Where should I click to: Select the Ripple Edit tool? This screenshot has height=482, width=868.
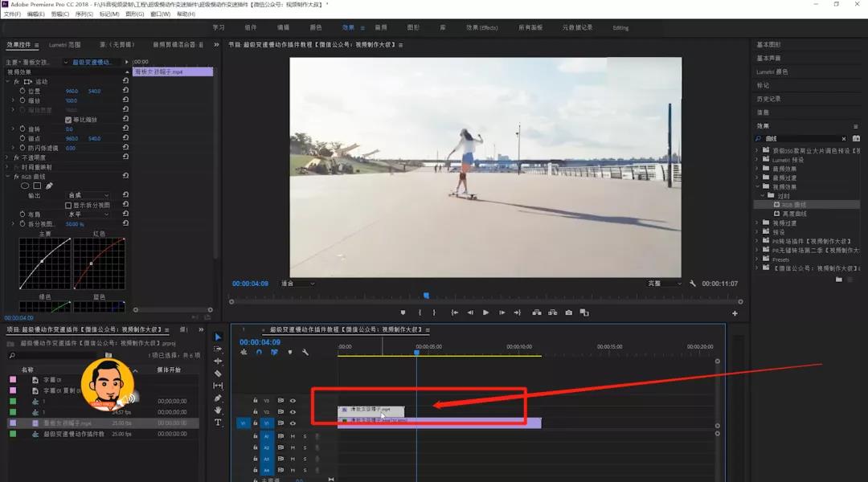pos(218,361)
